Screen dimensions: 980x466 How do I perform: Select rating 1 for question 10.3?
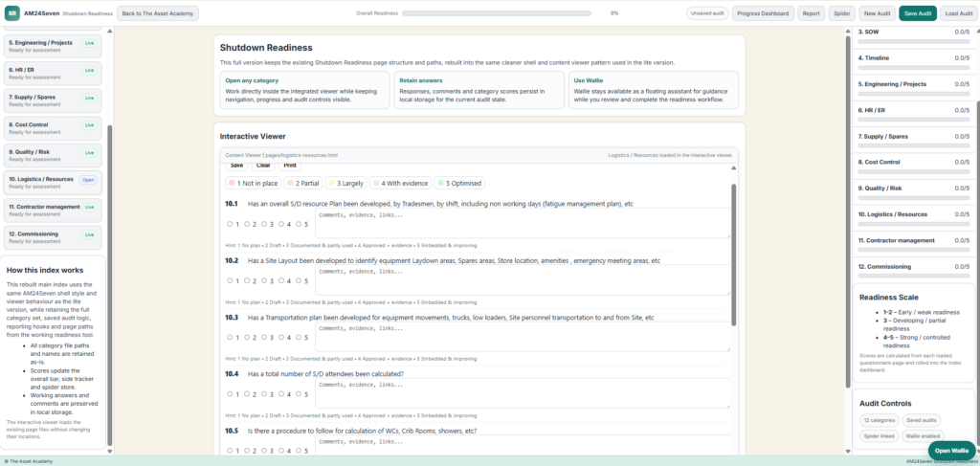[230, 338]
